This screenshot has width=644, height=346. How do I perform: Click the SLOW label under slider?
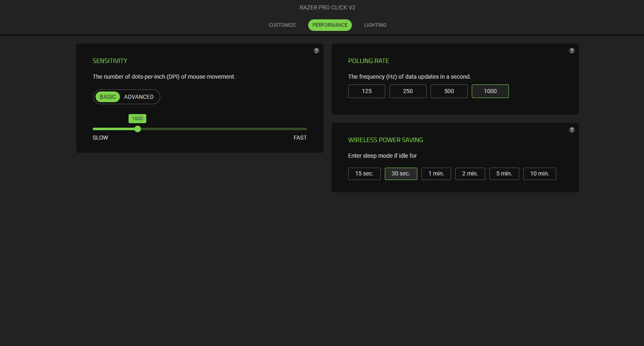coord(101,138)
